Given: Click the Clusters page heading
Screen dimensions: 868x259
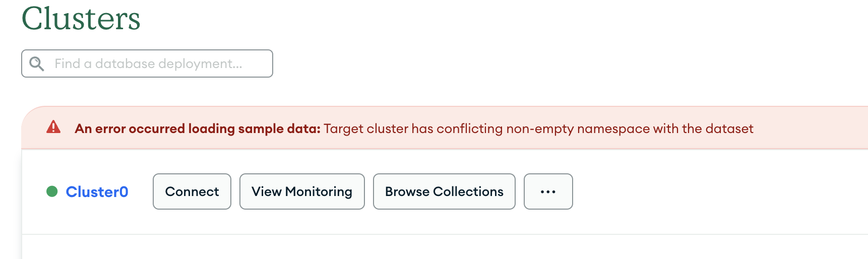Looking at the screenshot, I should pos(81,19).
